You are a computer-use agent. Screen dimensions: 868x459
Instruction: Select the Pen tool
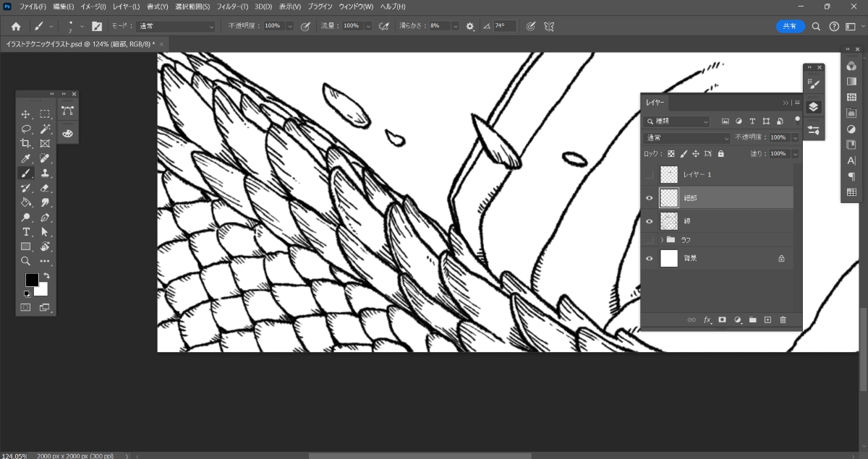[45, 217]
